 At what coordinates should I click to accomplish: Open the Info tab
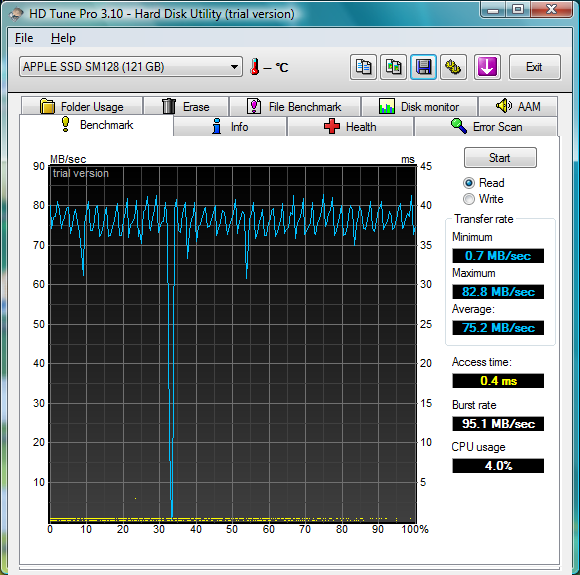click(x=230, y=127)
